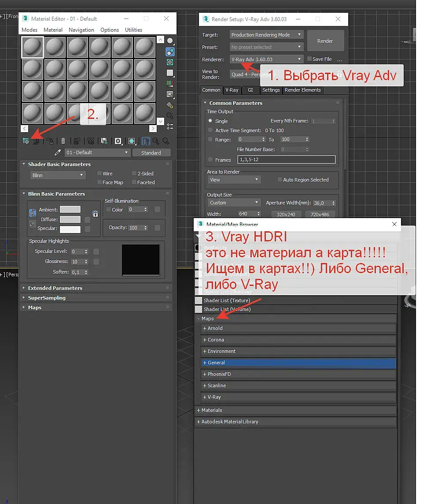The height and width of the screenshot is (504, 438).
Task: Toggle the checkered Background icon
Action: coord(170,62)
